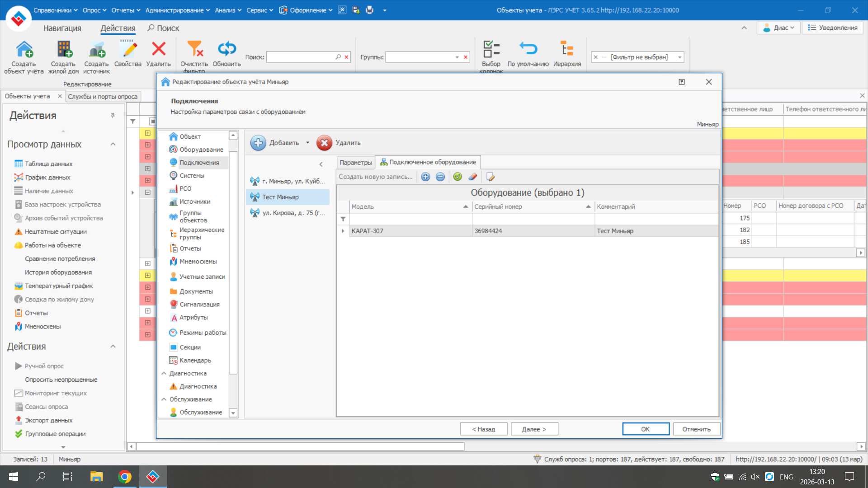
Task: Toggle the header select-all checkbox in grid
Action: coord(152,121)
